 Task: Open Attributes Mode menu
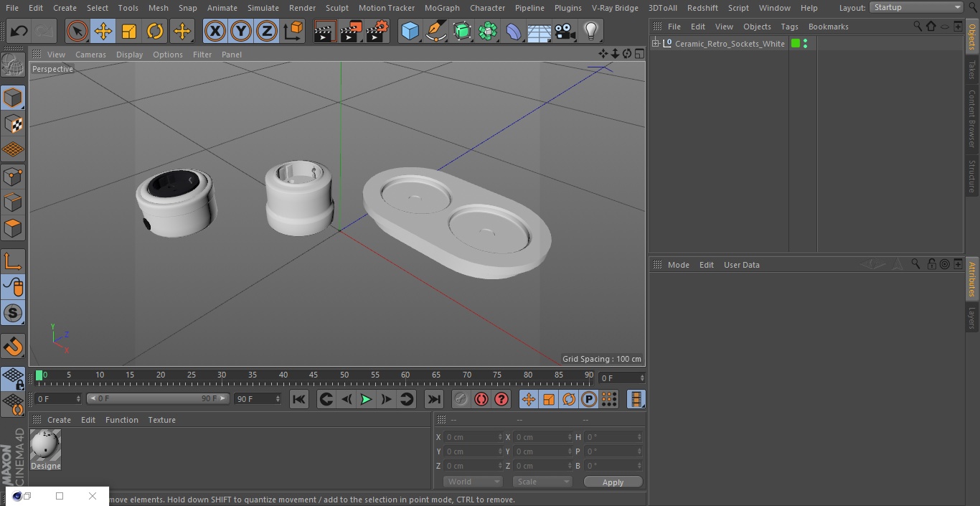[678, 265]
